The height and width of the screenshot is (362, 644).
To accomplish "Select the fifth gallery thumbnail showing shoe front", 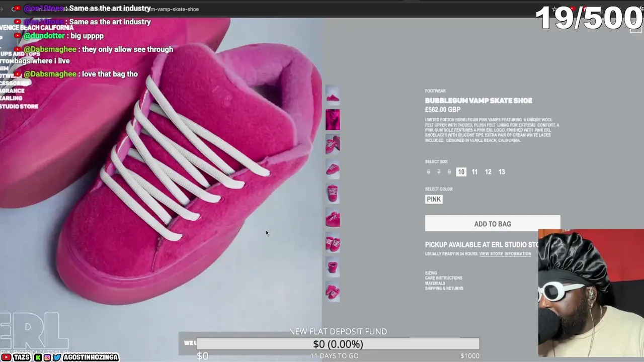I will coord(333,194).
